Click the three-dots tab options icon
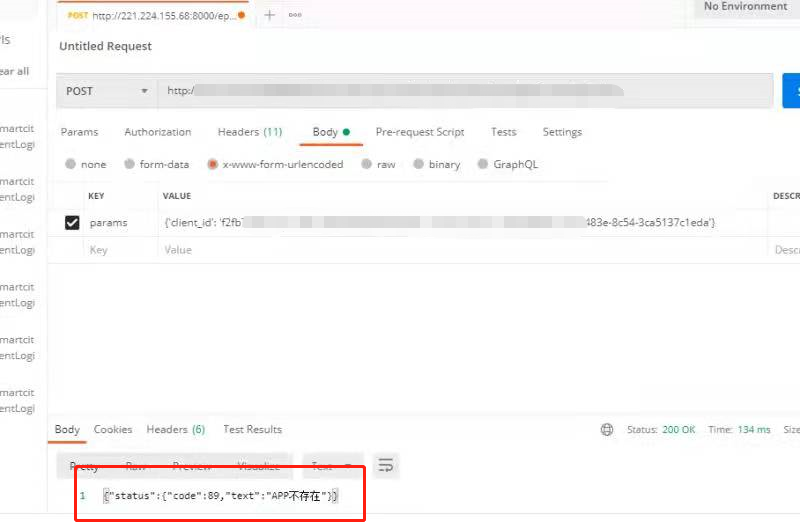The image size is (800, 522). point(295,15)
